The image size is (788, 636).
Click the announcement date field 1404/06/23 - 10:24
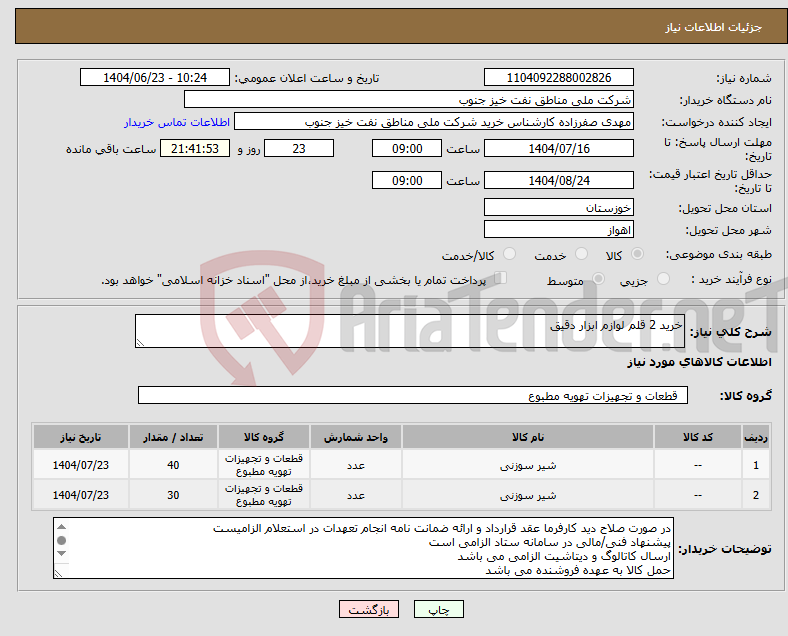(x=155, y=78)
